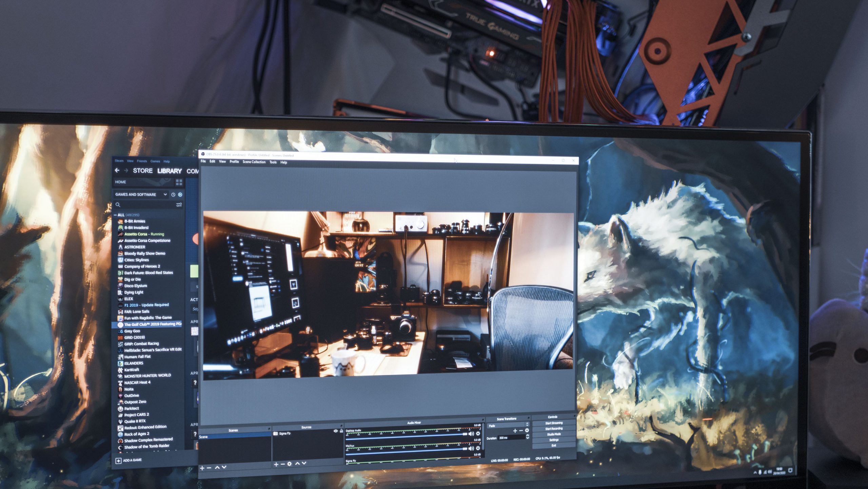The width and height of the screenshot is (868, 489).
Task: Move source down in Sources panel
Action: pos(304,463)
